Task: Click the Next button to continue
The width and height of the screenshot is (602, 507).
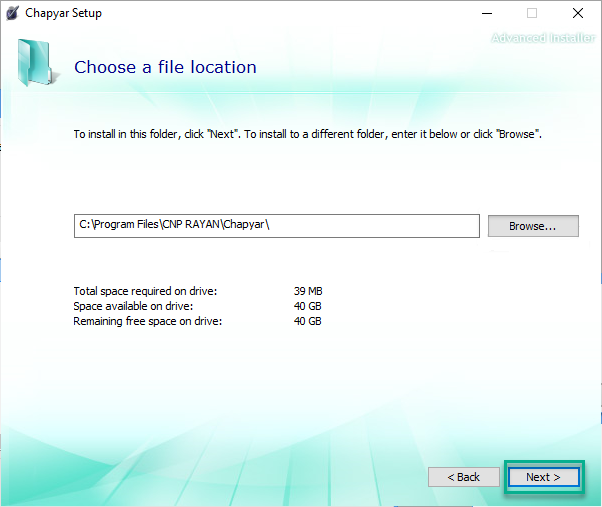Action: click(544, 477)
